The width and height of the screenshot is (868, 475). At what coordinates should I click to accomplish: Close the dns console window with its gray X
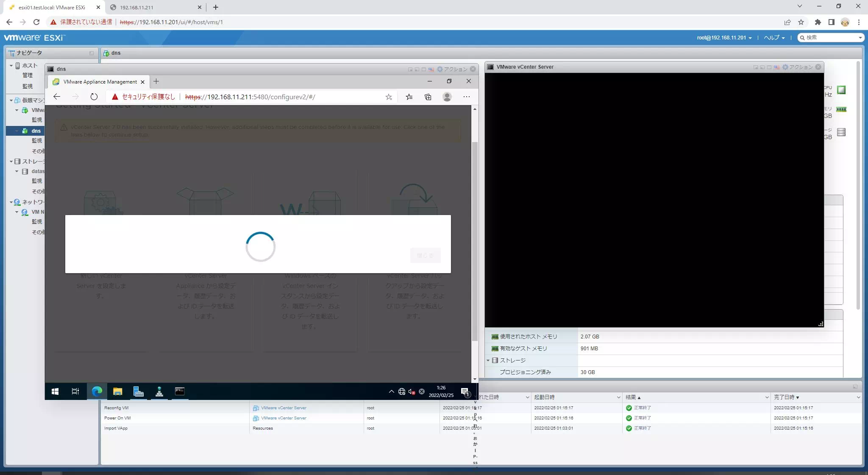(x=473, y=69)
